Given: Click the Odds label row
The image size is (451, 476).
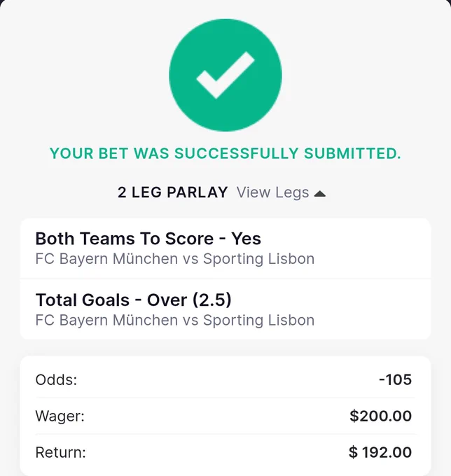Looking at the screenshot, I should click(x=225, y=379).
